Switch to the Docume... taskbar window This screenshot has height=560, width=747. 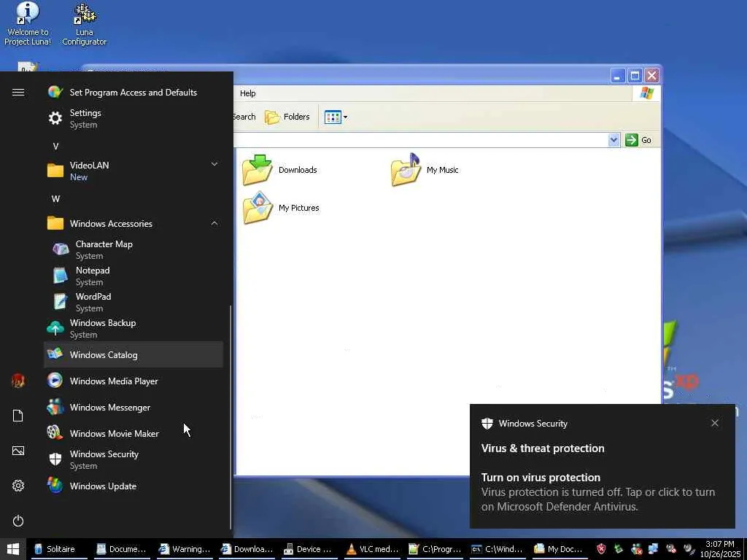click(122, 549)
